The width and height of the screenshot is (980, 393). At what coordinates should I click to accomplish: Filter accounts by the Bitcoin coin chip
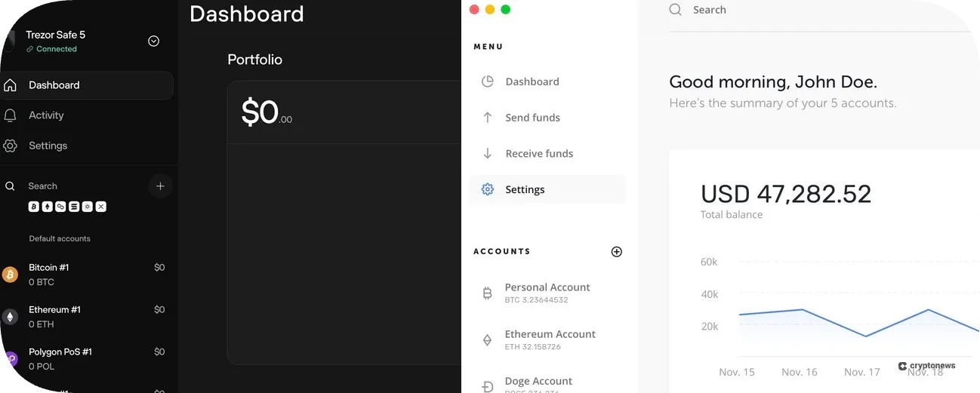[34, 207]
